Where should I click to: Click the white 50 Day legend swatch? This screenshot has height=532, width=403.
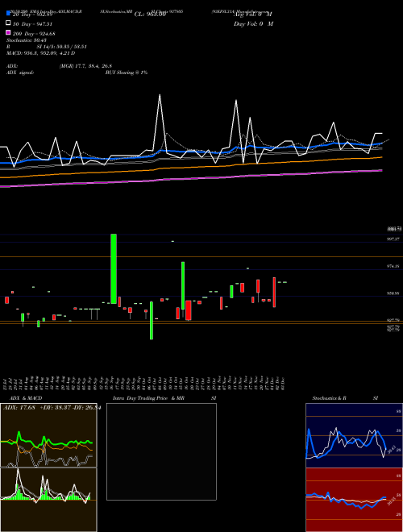tap(8, 23)
